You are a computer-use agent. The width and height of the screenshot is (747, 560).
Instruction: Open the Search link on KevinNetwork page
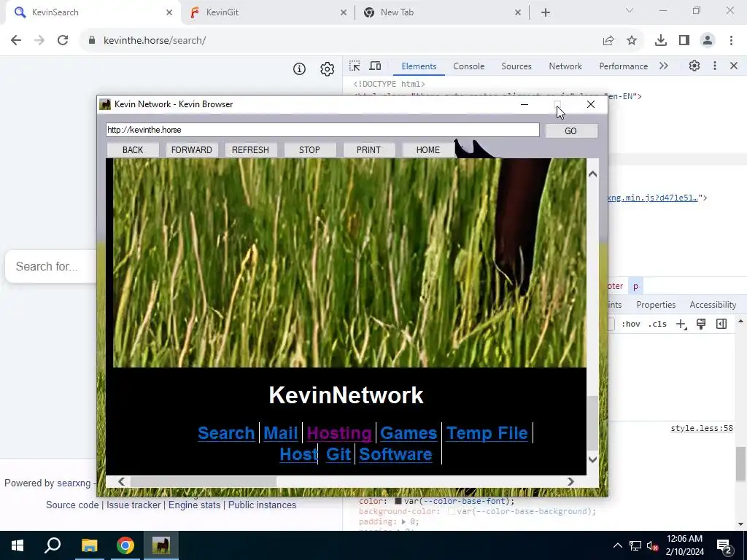(x=226, y=433)
